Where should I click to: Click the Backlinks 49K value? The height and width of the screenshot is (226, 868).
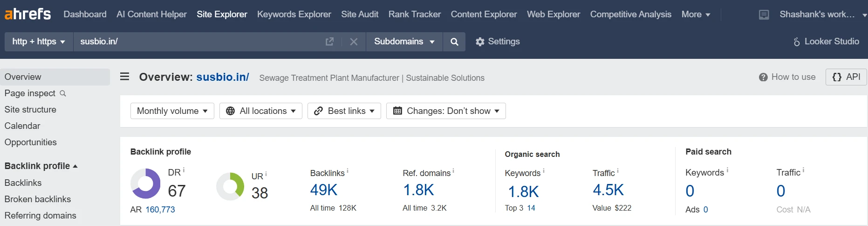(x=324, y=190)
